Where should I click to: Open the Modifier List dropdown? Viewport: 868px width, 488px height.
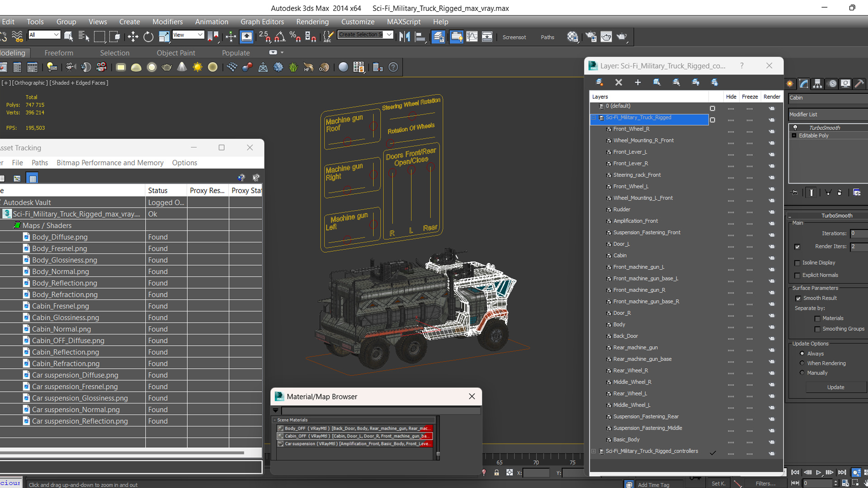(828, 115)
